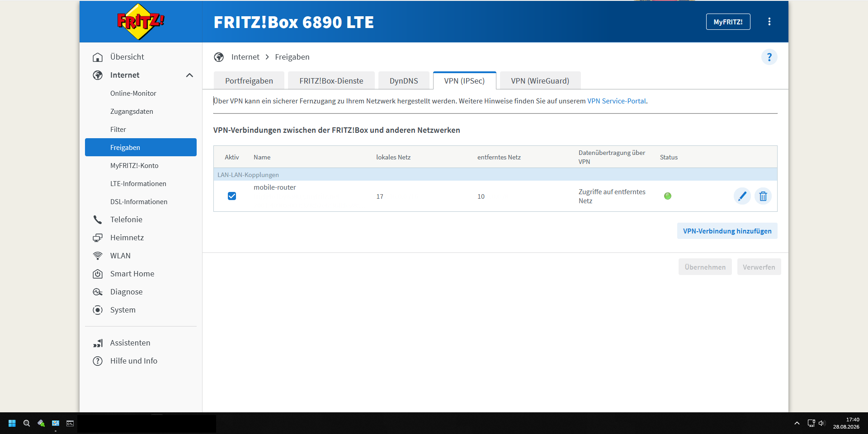Click the System gear icon

pyautogui.click(x=98, y=310)
